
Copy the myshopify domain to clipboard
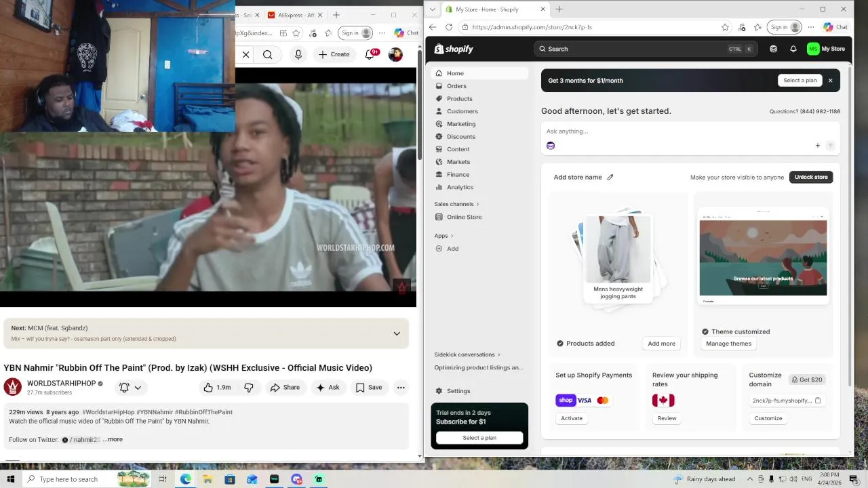coord(818,401)
